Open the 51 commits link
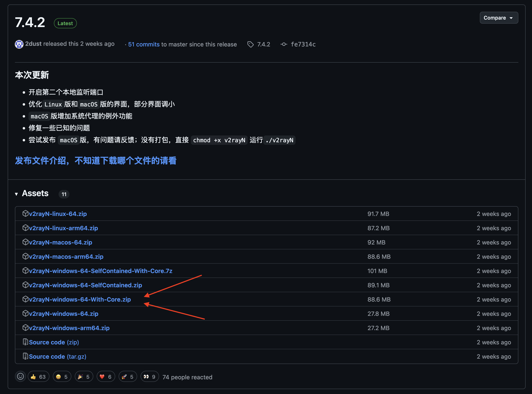 coord(144,44)
